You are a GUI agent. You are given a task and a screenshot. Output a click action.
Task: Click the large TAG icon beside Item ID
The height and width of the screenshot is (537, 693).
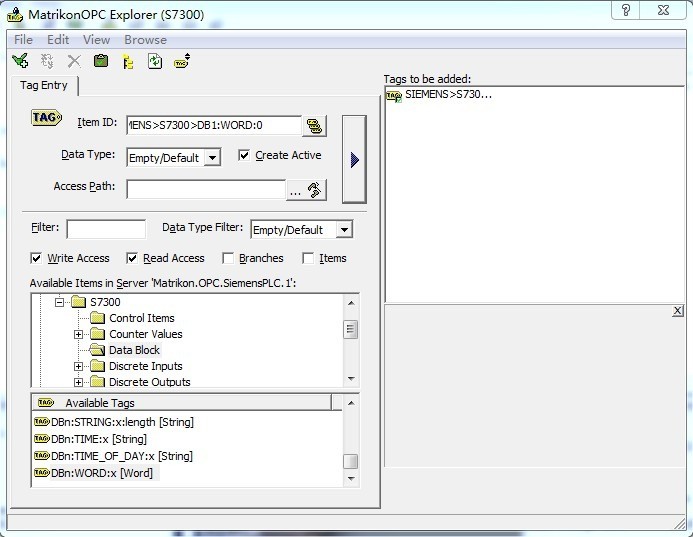click(x=46, y=118)
